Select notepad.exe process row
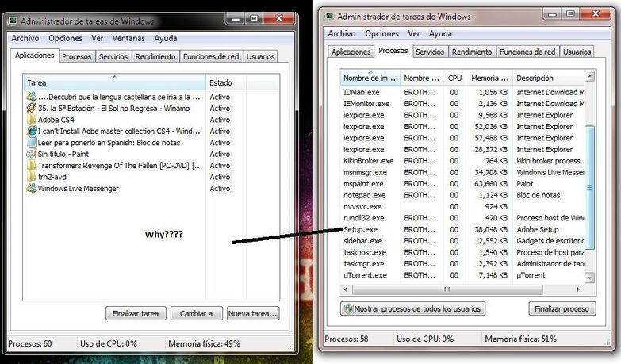Viewport: 621px width, 364px height. (x=462, y=195)
